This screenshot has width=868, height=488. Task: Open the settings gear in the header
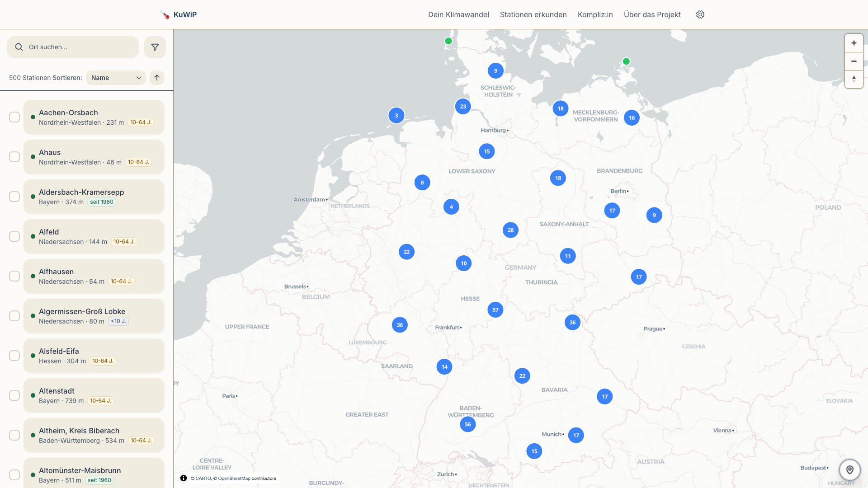[700, 14]
